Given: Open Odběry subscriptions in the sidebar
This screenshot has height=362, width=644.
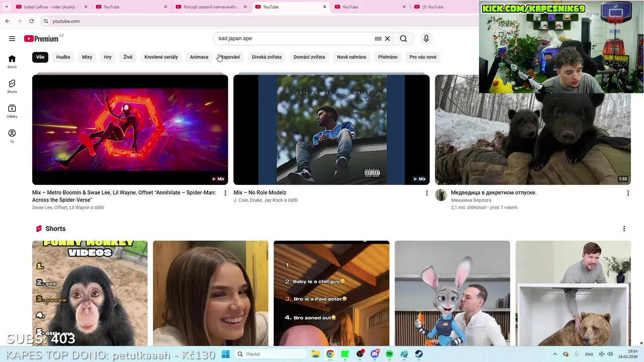Looking at the screenshot, I should pos(12,111).
